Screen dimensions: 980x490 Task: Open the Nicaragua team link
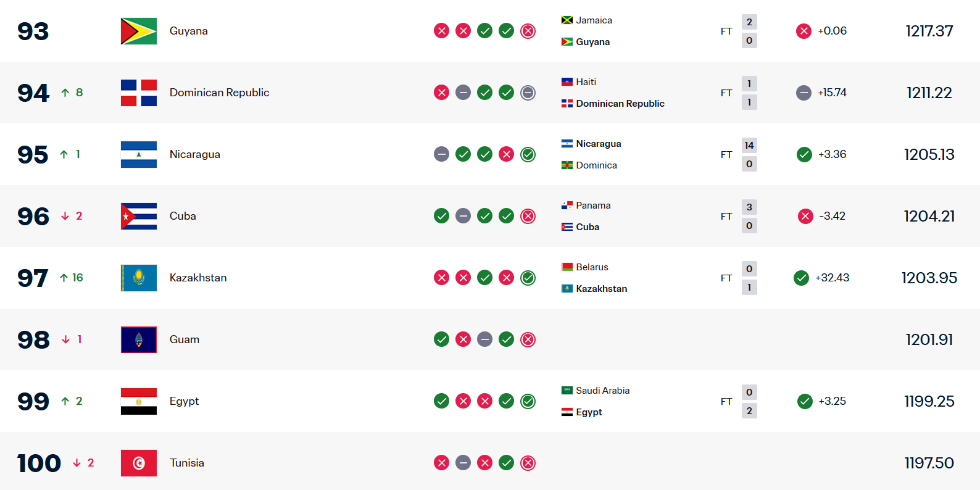[x=194, y=154]
